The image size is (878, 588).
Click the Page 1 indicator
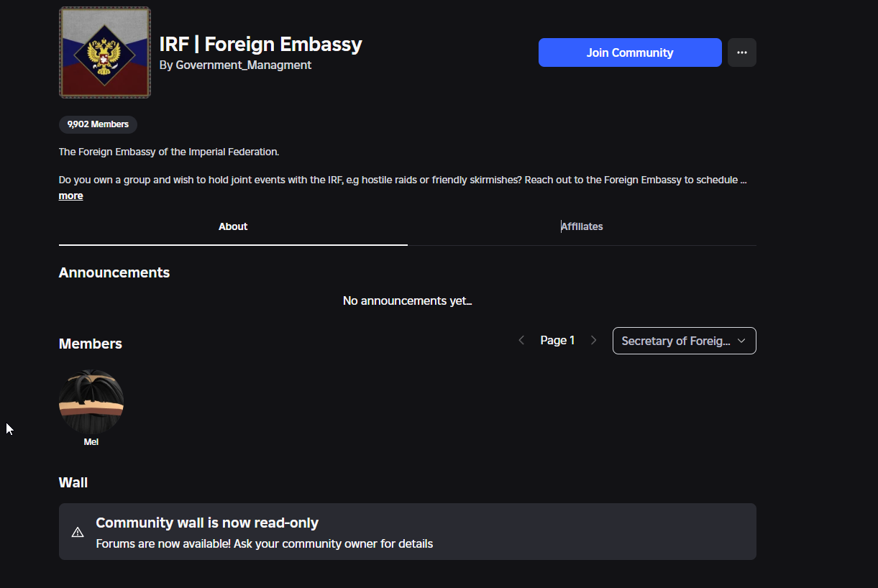click(557, 340)
